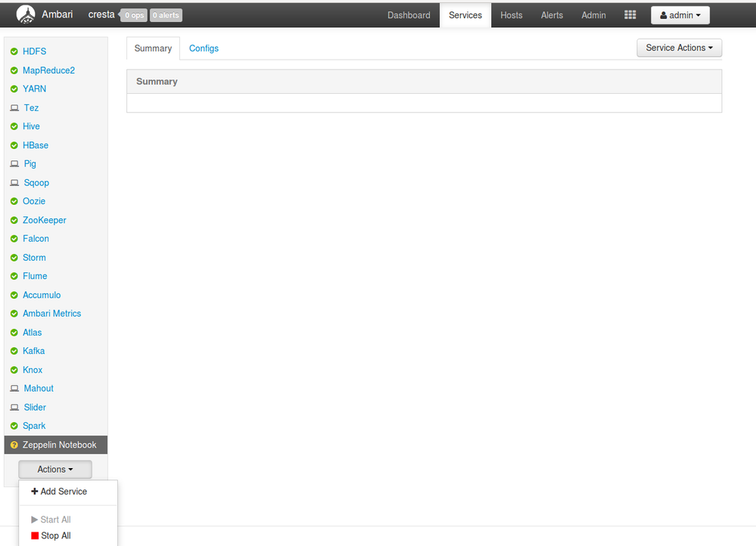Click the Start All play icon
Screen dimensions: 756x546
(x=33, y=520)
